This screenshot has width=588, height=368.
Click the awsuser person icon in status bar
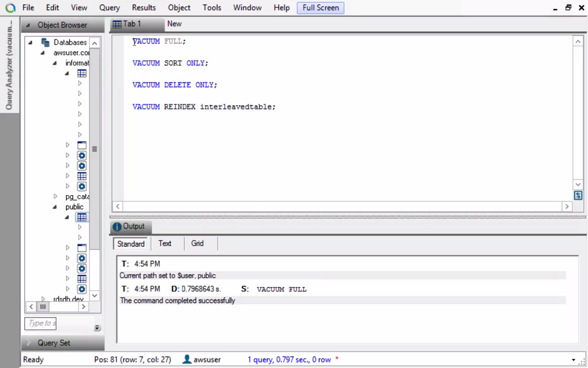click(x=187, y=359)
